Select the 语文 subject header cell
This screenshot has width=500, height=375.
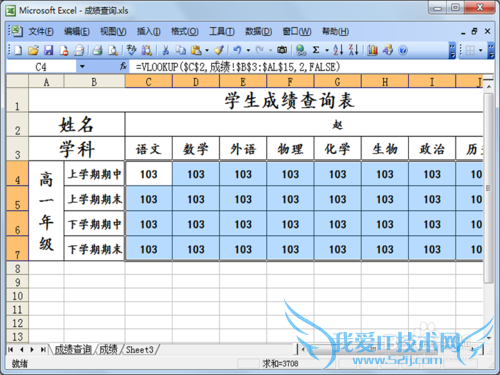pyautogui.click(x=148, y=149)
